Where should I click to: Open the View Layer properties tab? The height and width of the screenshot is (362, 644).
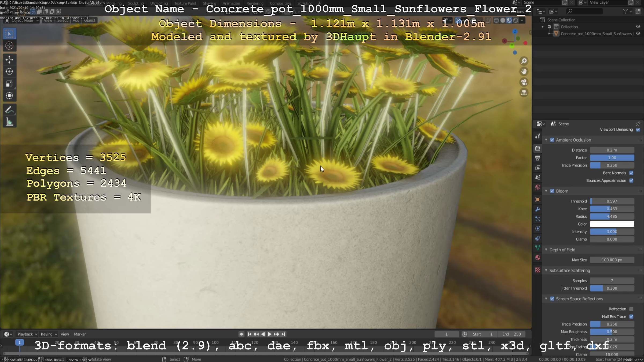pyautogui.click(x=537, y=168)
